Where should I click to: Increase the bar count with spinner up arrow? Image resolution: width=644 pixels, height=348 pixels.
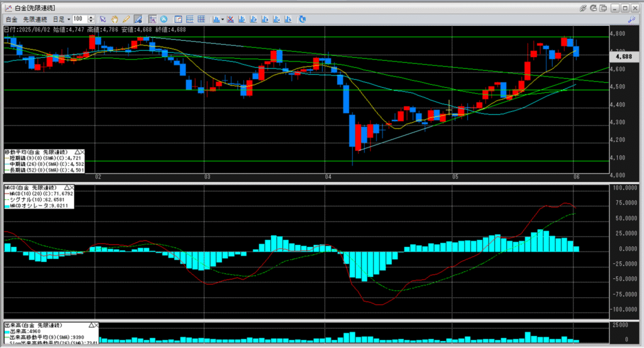(91, 17)
